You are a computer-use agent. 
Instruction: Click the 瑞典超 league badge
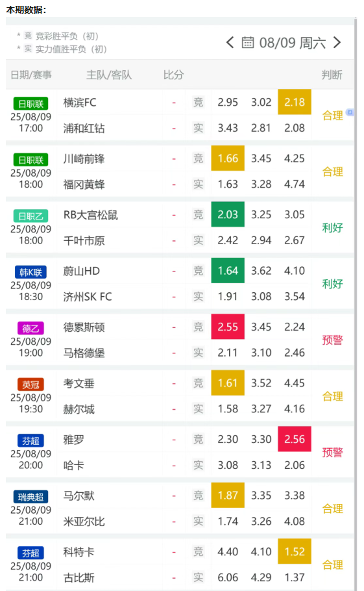[x=31, y=497]
